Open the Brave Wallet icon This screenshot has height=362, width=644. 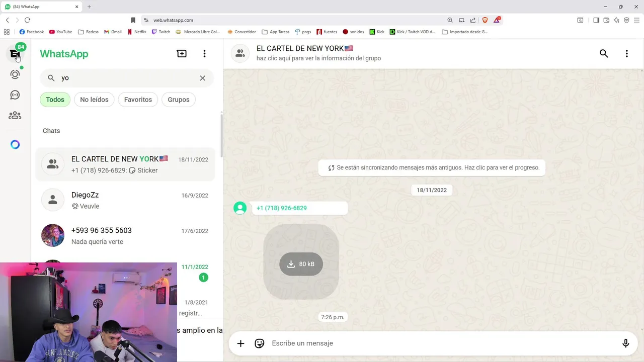606,20
